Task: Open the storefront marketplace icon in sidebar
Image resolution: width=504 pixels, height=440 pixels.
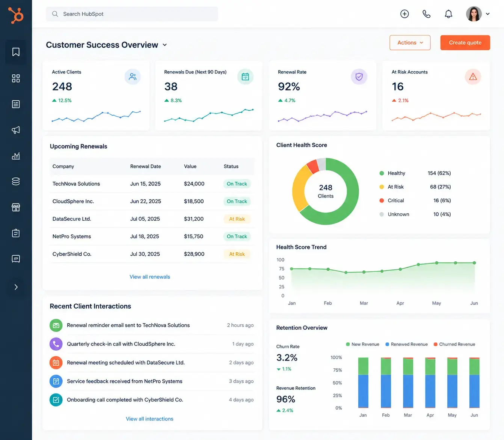Action: tap(16, 207)
